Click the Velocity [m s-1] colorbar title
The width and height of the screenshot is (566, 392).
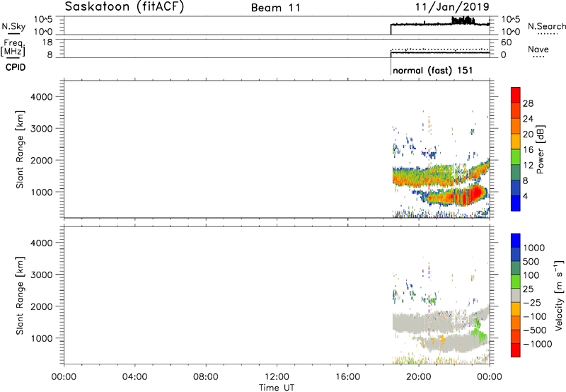[x=559, y=295]
